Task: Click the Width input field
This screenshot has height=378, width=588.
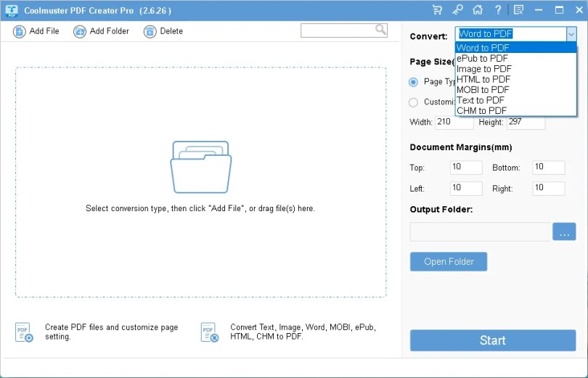Action: pyautogui.click(x=454, y=122)
